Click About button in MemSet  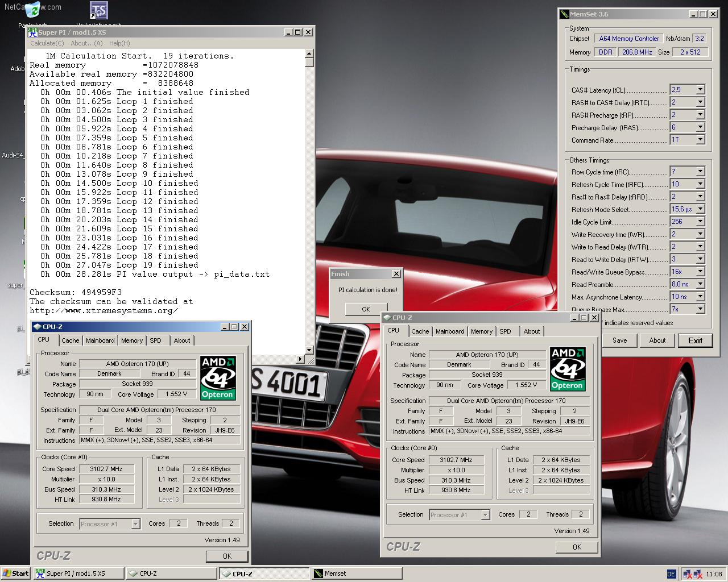tap(657, 340)
